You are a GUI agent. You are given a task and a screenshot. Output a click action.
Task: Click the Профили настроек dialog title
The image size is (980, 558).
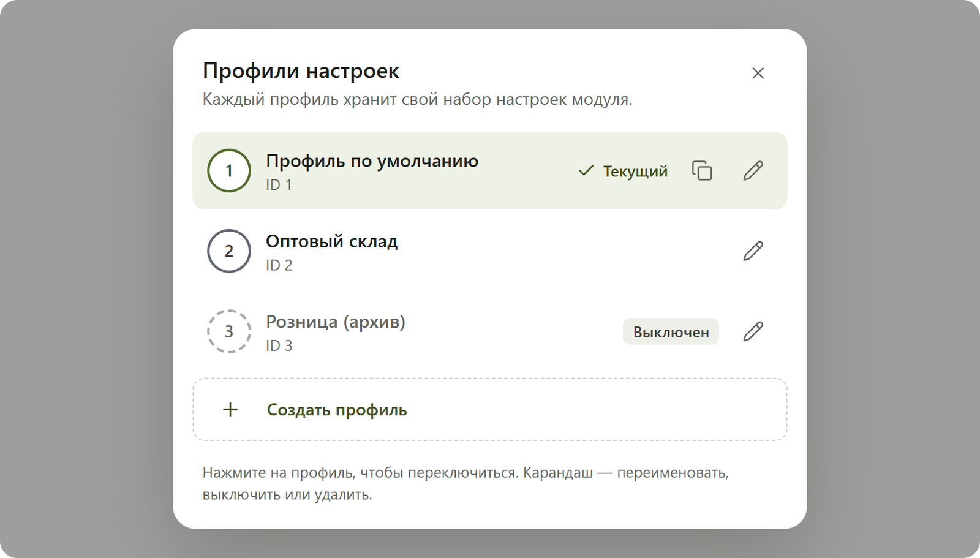pyautogui.click(x=301, y=71)
